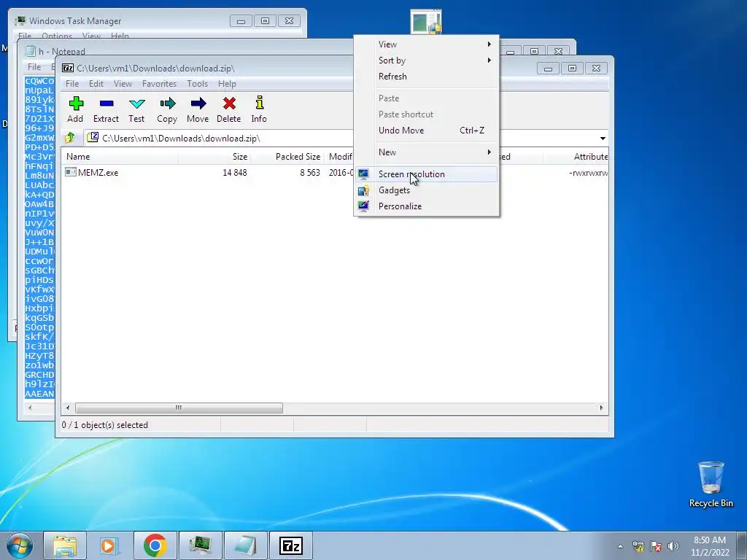Open File Explorer from the taskbar
This screenshot has width=747, height=560.
pyautogui.click(x=65, y=545)
